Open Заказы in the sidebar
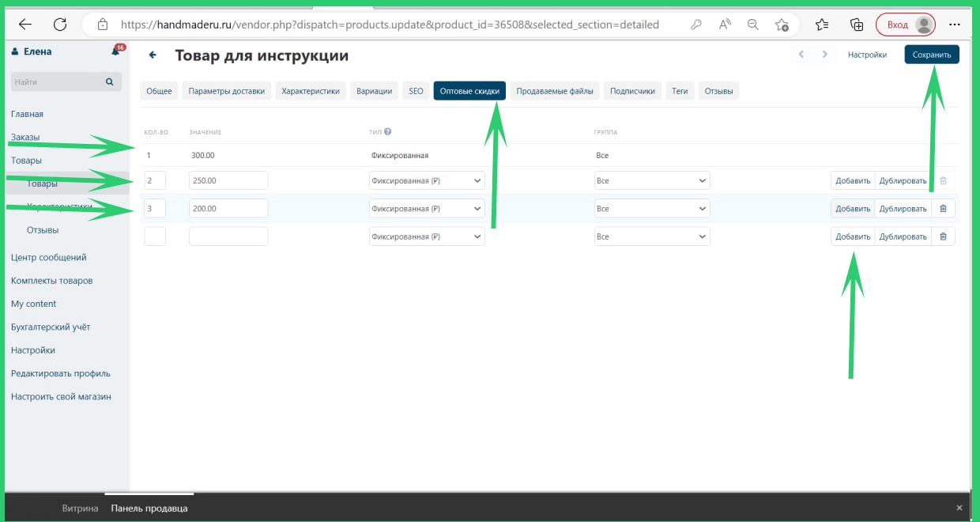This screenshot has width=980, height=522. (x=25, y=138)
